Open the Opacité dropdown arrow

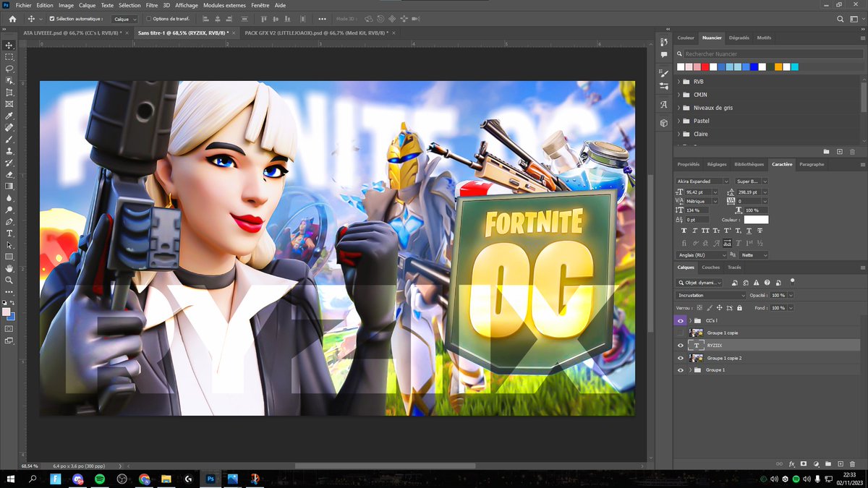coord(791,295)
